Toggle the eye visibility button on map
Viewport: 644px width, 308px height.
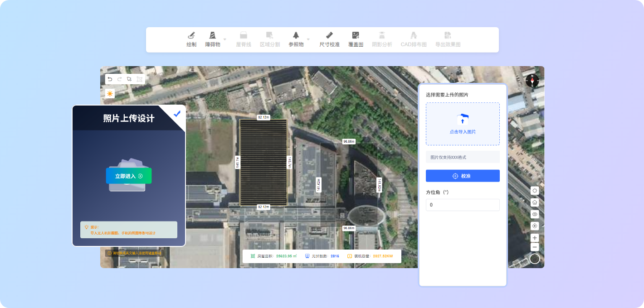pos(535,214)
